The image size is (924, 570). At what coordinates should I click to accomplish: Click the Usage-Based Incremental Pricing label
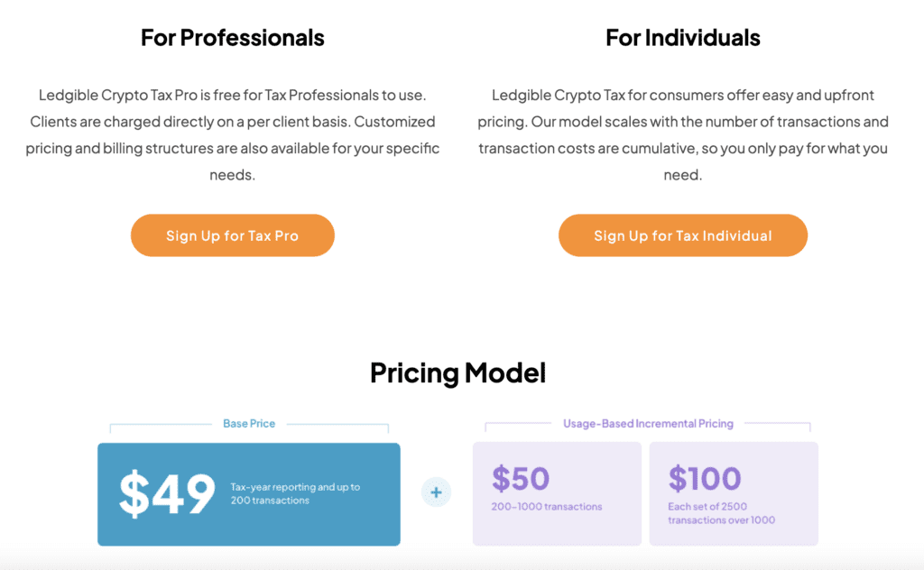(x=648, y=423)
